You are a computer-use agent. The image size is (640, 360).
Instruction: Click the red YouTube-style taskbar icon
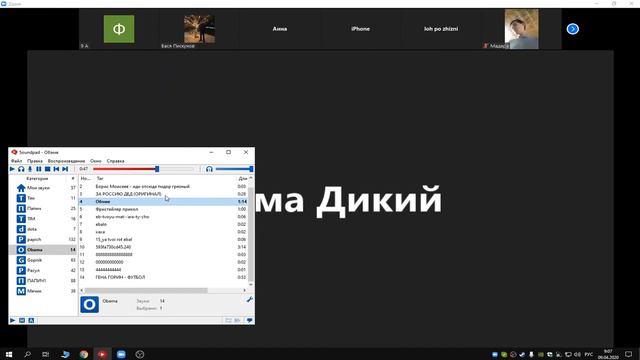click(102, 354)
